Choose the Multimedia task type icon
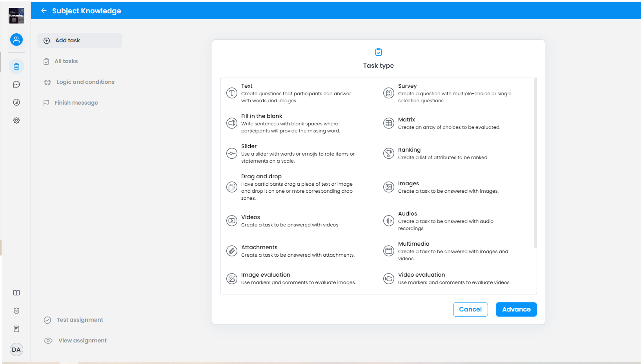The width and height of the screenshot is (641, 364). [x=389, y=251]
